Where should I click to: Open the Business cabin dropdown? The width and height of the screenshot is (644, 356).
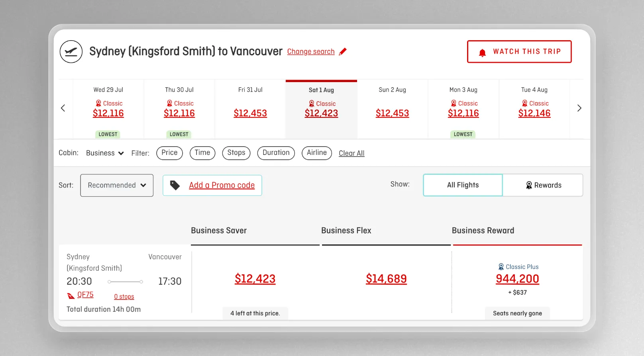(x=105, y=153)
